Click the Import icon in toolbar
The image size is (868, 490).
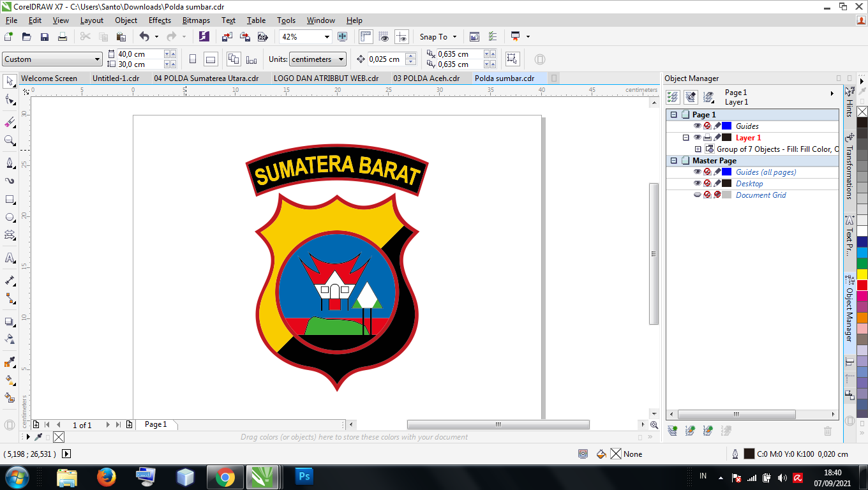(x=227, y=37)
